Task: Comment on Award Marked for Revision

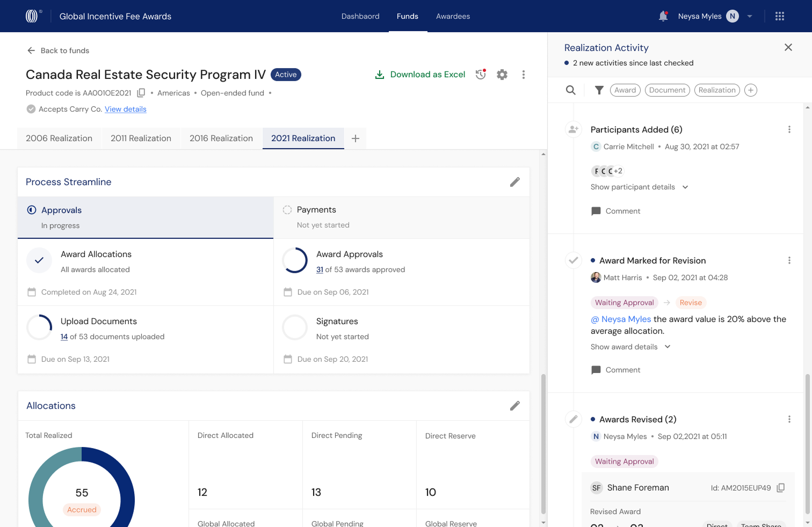Action: click(x=615, y=370)
